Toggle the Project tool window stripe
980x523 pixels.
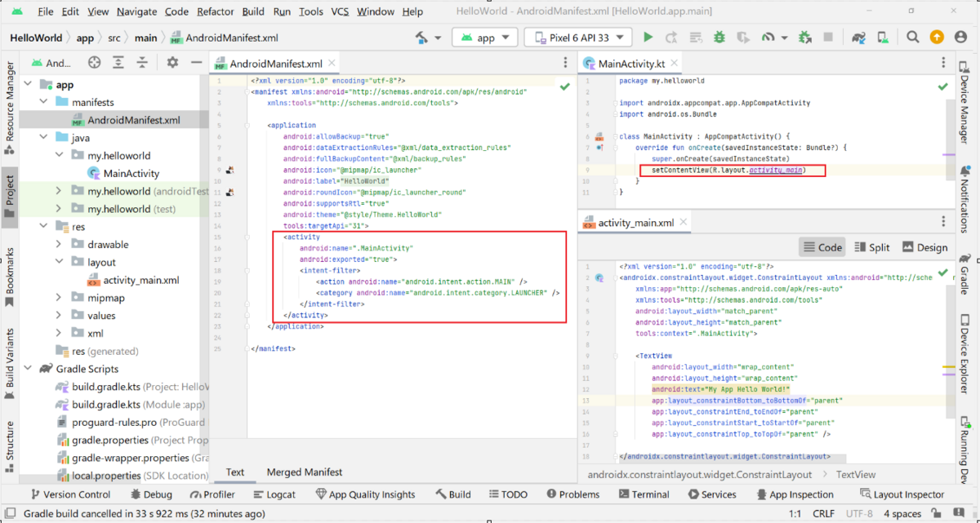(x=9, y=197)
